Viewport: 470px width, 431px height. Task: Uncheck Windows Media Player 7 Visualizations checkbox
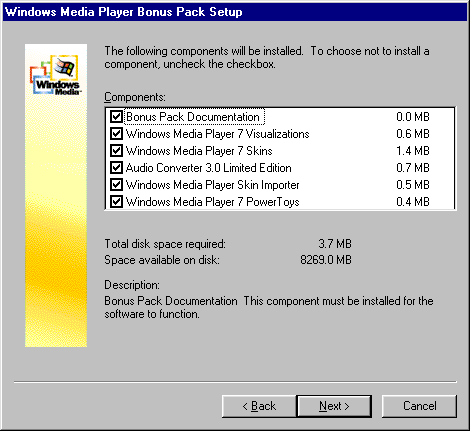[x=116, y=134]
